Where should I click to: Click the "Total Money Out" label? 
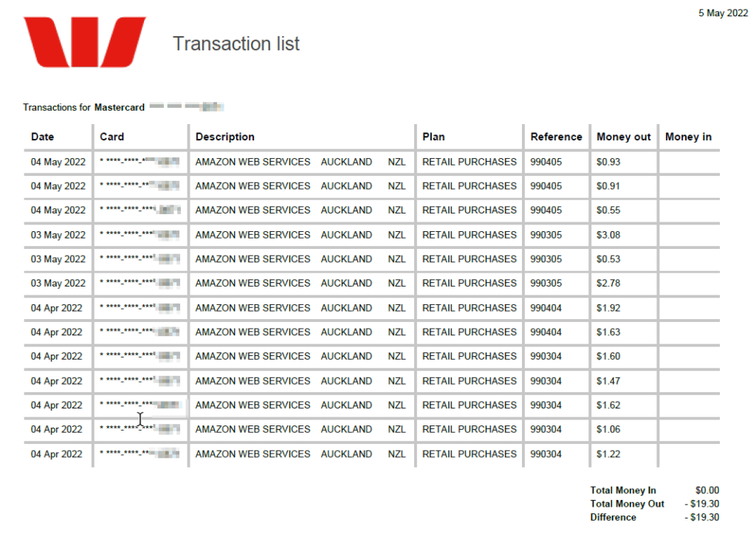[x=627, y=504]
